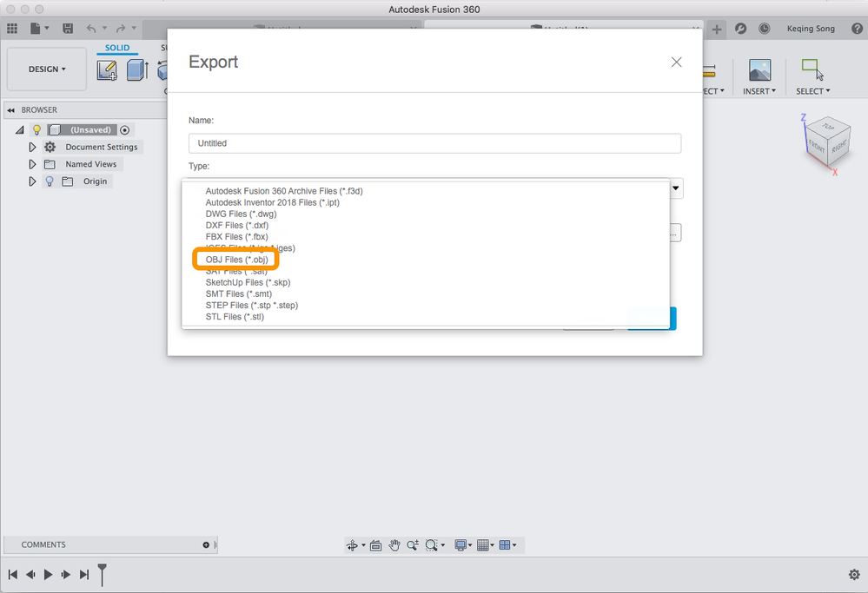This screenshot has width=868, height=593.
Task: Jump to timeline end
Action: [83, 575]
